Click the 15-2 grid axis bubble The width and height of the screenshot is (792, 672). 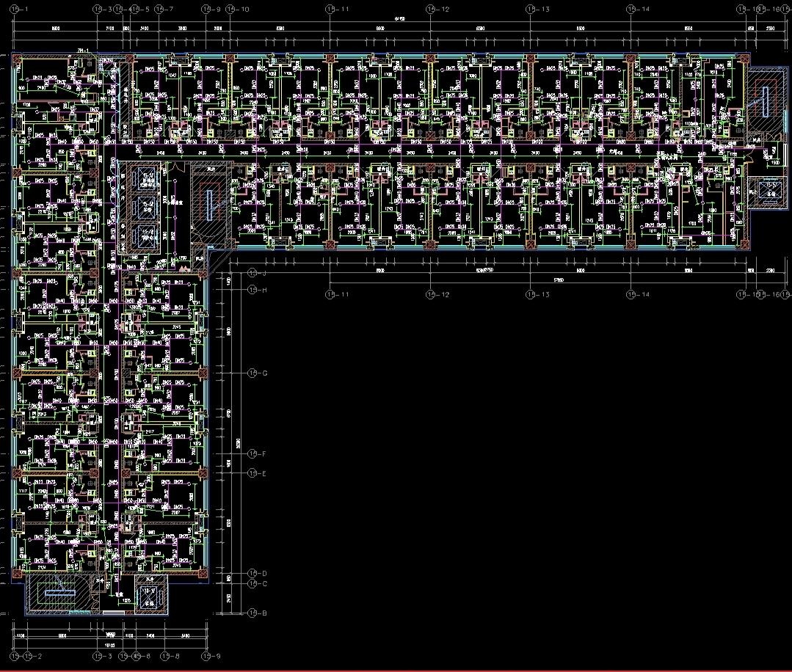click(29, 655)
